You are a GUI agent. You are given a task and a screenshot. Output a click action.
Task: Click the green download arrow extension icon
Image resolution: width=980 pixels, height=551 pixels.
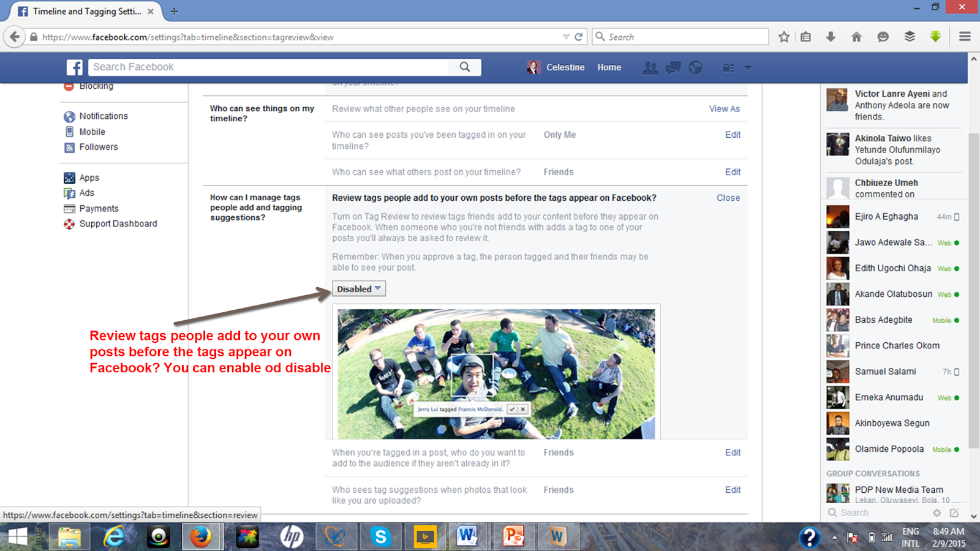tap(935, 37)
